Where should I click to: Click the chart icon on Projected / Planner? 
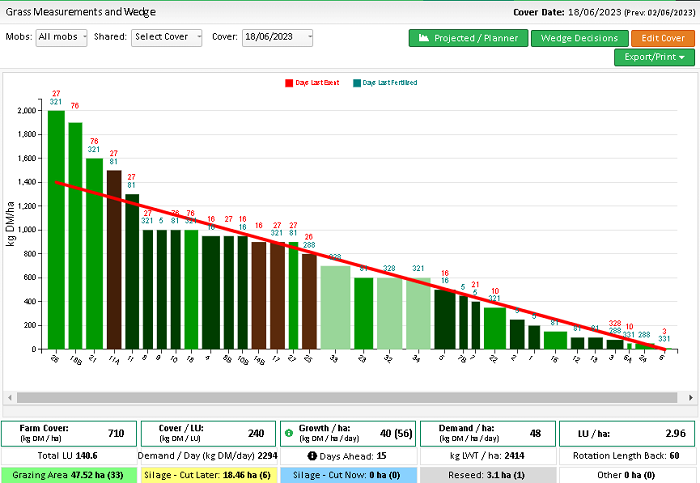pyautogui.click(x=424, y=38)
